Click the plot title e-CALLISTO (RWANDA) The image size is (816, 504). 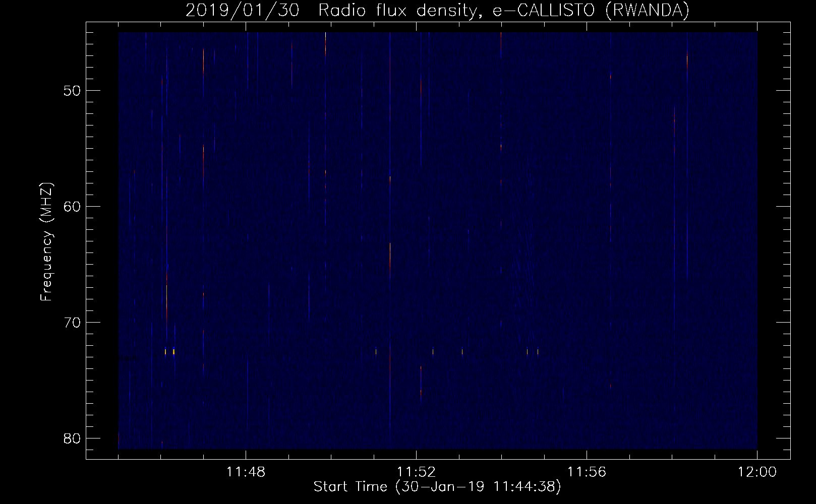(x=591, y=10)
